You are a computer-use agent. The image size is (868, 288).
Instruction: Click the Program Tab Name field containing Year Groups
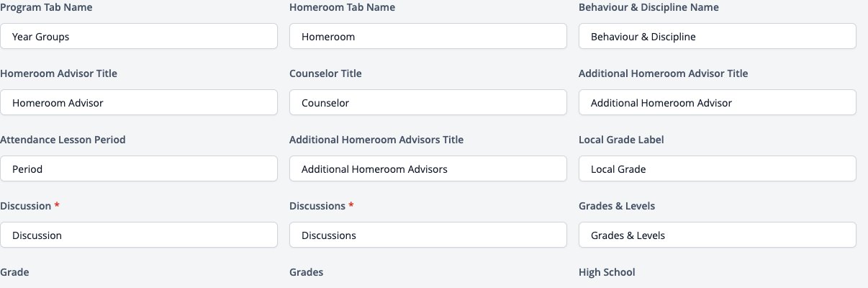pos(139,37)
